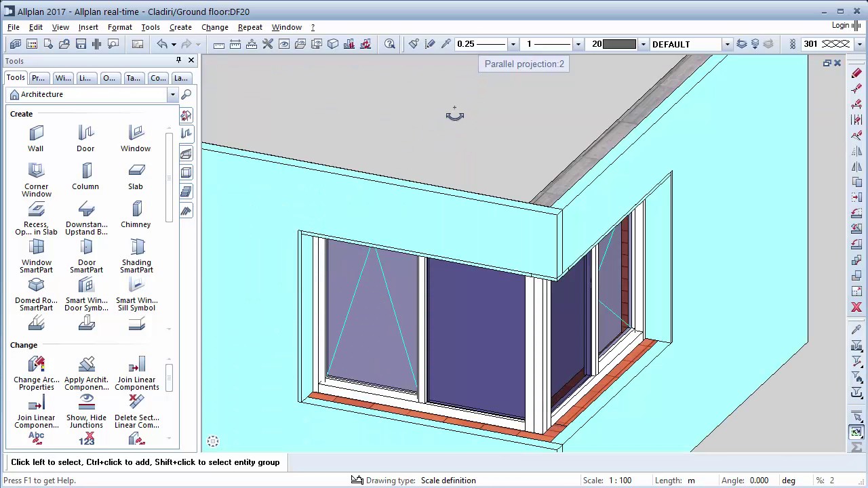
Task: Open the Change menu
Action: pos(214,27)
